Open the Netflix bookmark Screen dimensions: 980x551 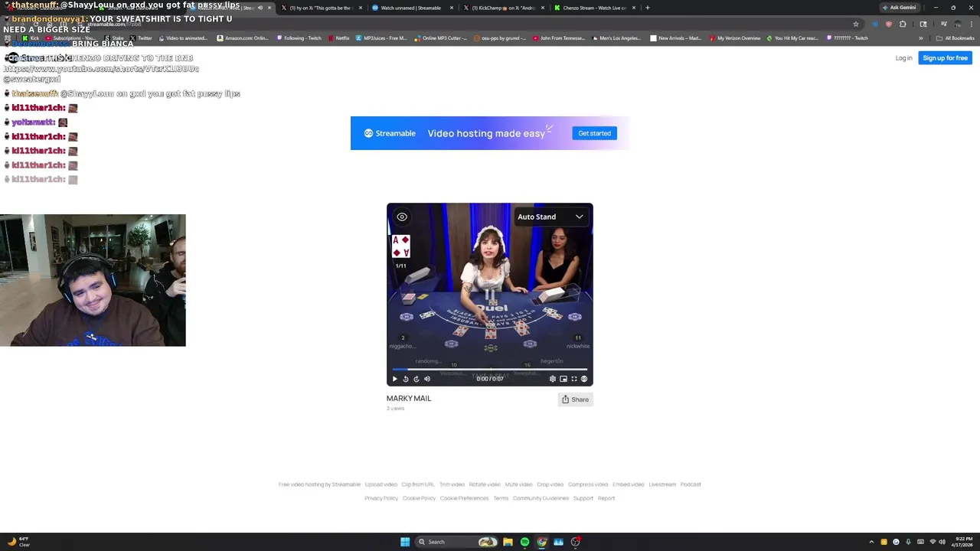(x=339, y=38)
